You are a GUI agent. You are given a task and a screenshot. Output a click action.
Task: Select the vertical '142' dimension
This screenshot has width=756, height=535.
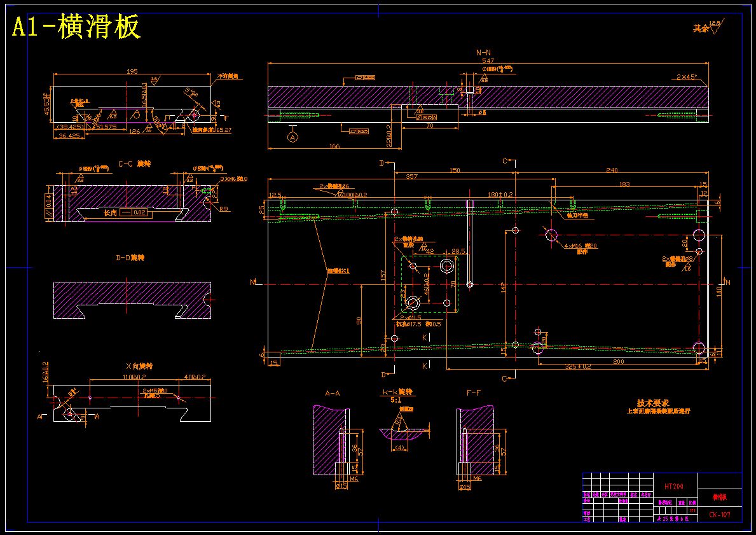coord(504,288)
